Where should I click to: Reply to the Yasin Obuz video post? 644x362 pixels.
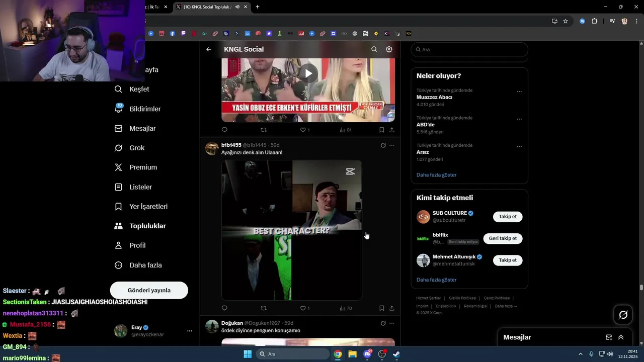point(224,130)
